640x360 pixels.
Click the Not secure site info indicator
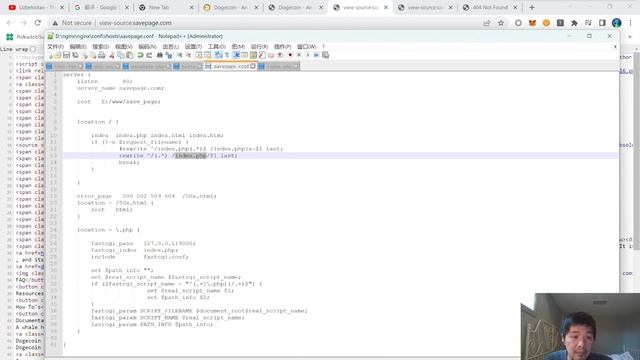tap(71, 23)
